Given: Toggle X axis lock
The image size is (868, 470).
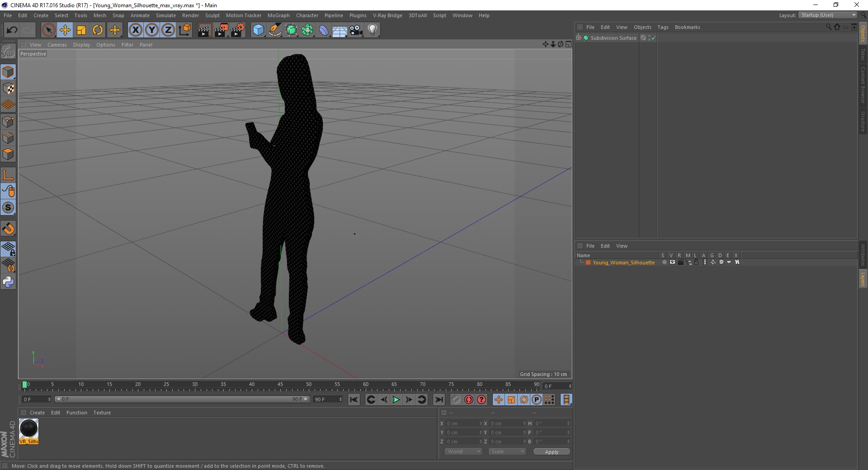Looking at the screenshot, I should click(135, 30).
